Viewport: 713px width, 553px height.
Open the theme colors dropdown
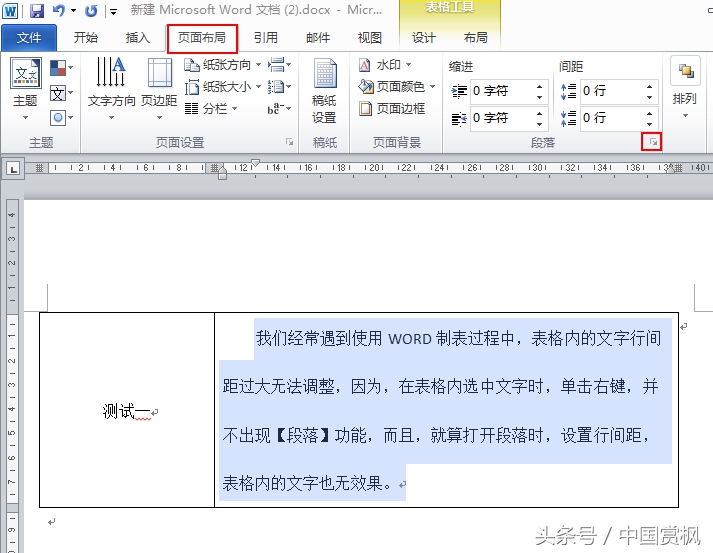[61, 68]
